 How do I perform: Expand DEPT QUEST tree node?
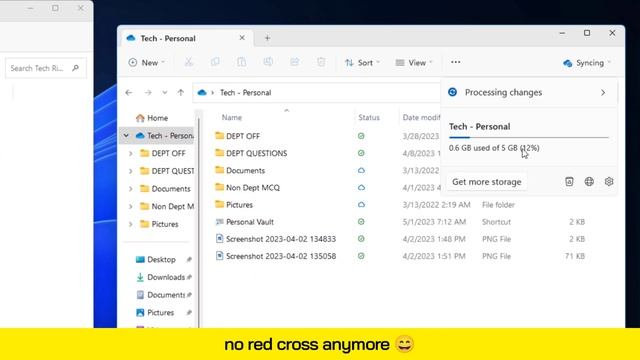131,171
